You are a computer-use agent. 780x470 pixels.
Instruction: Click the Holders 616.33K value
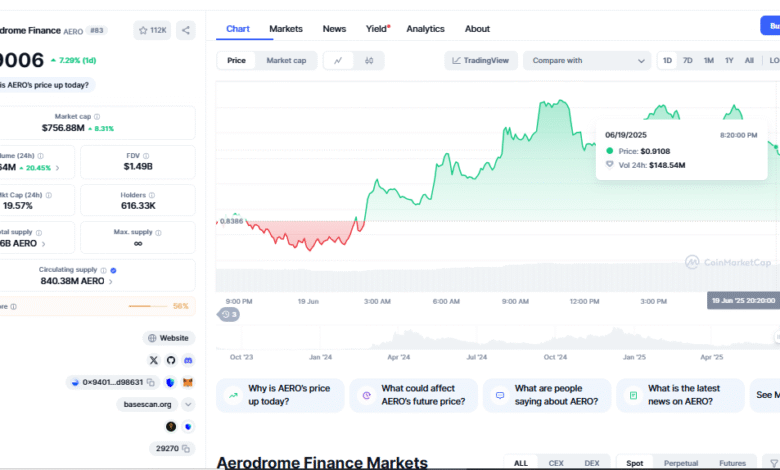point(138,206)
